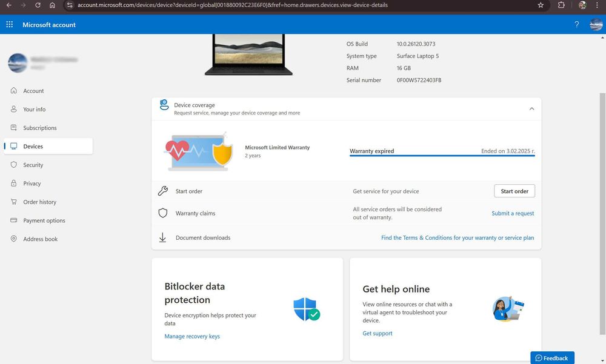
Task: Click the Bitlocker shield illustration
Action: pos(307,309)
